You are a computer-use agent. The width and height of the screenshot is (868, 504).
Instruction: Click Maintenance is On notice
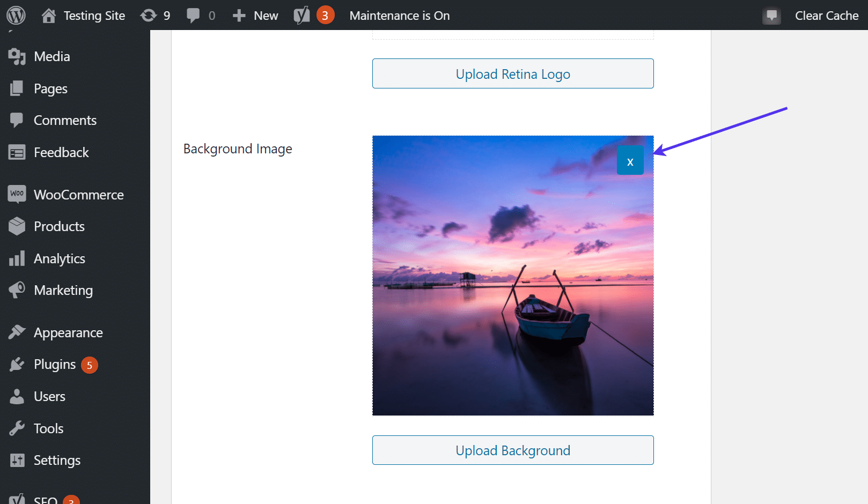pos(399,16)
